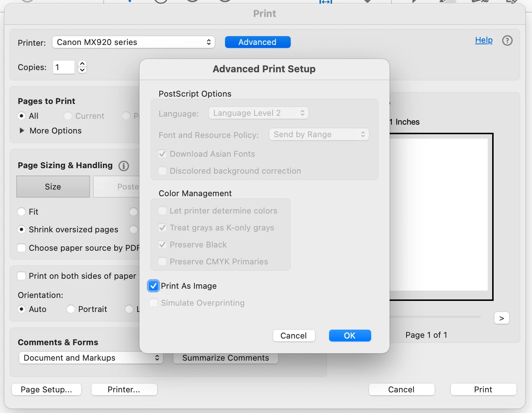Enable Print on both sides of paper
Viewport: 532px width, 413px height.
[x=21, y=276]
